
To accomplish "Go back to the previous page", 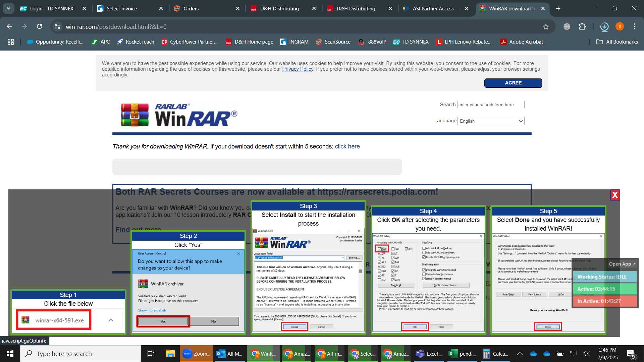I will (x=9, y=26).
